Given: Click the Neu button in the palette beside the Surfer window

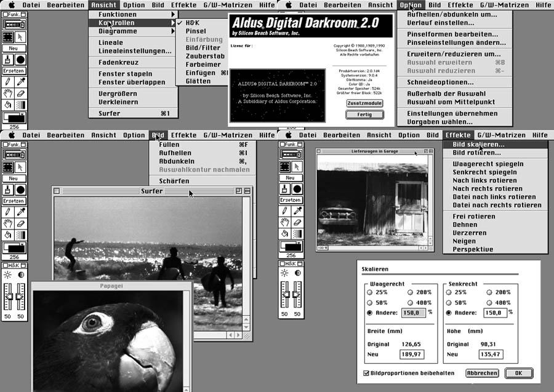Looking at the screenshot, I should point(14,178).
